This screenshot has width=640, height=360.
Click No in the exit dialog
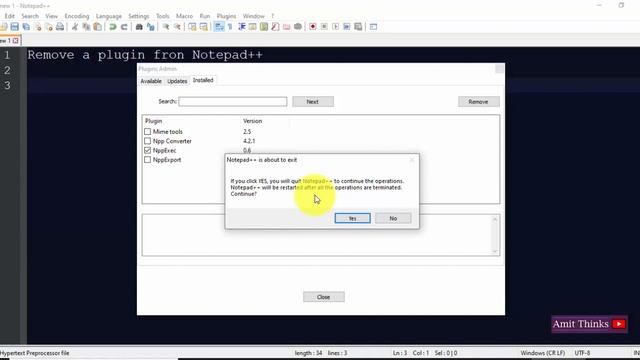pos(393,218)
